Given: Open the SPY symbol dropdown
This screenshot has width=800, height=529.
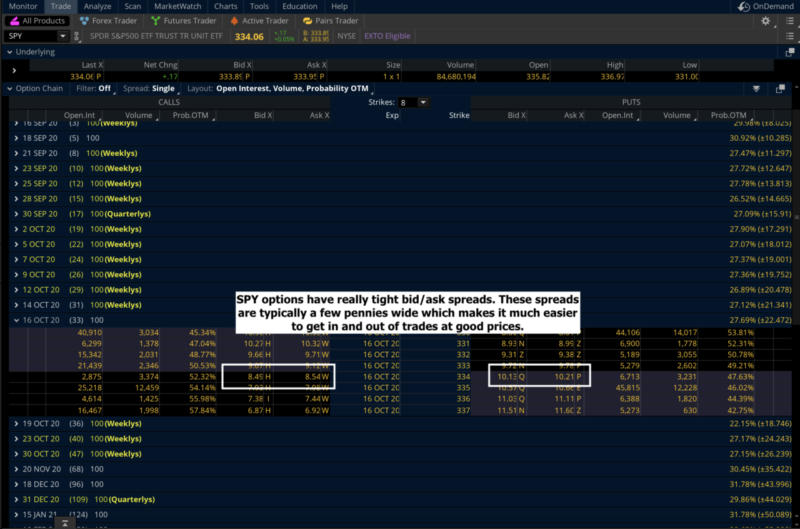Looking at the screenshot, I should click(x=63, y=36).
